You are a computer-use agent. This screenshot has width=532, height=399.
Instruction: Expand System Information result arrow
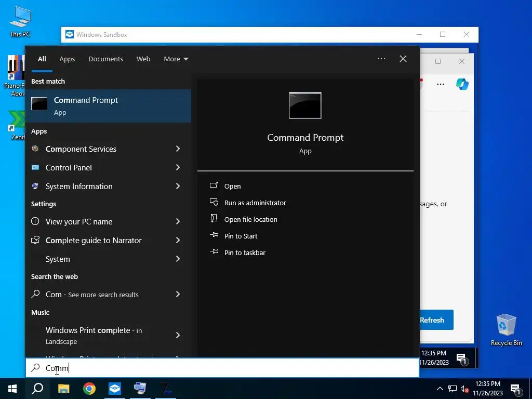pyautogui.click(x=178, y=186)
